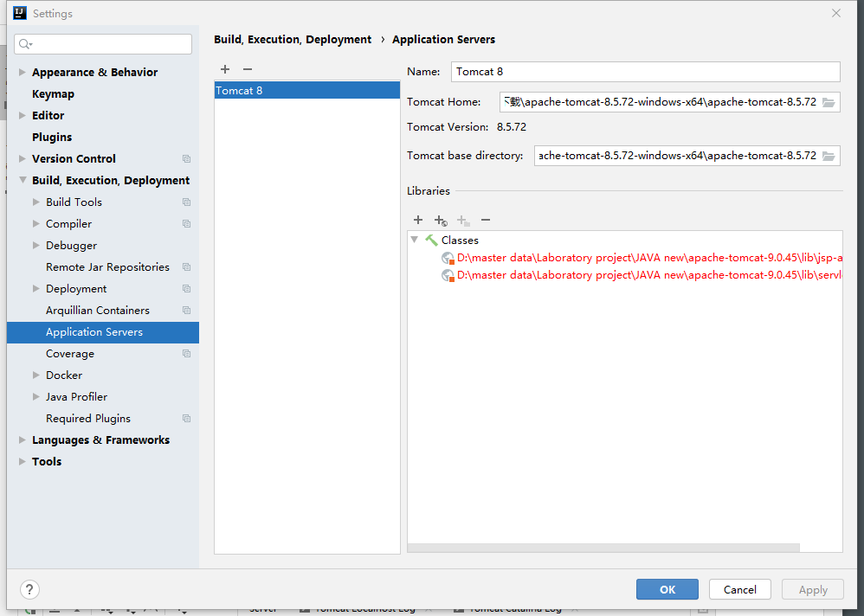864x616 pixels.
Task: Remove the selected application server
Action: click(248, 69)
